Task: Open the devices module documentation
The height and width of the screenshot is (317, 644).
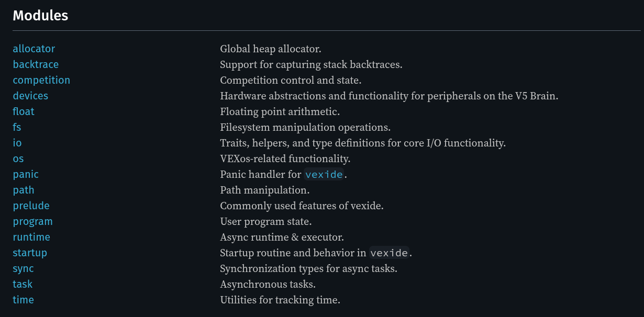Action: 30,96
